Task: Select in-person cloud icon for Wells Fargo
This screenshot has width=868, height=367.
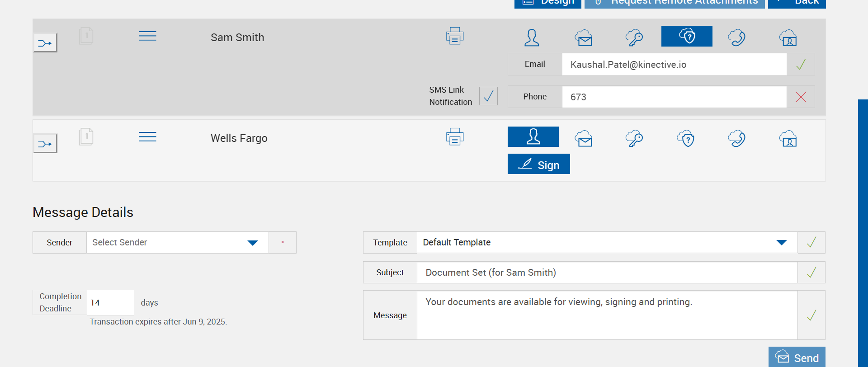Action: 788,138
